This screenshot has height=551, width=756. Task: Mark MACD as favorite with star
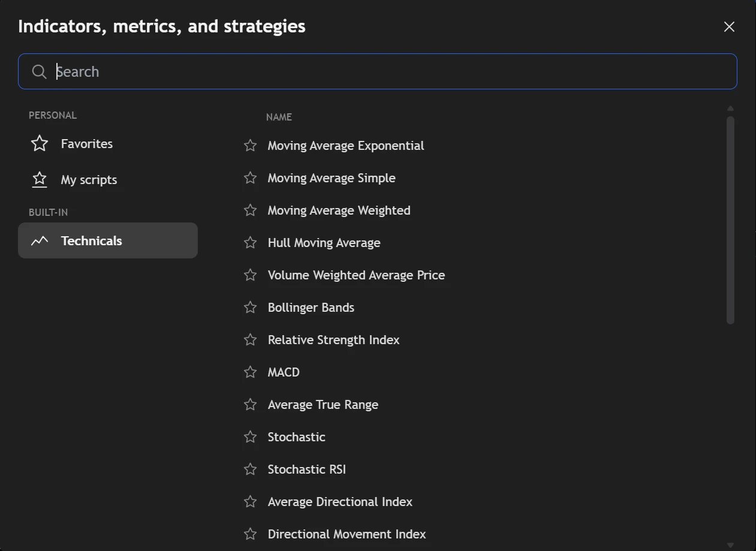[x=251, y=372]
